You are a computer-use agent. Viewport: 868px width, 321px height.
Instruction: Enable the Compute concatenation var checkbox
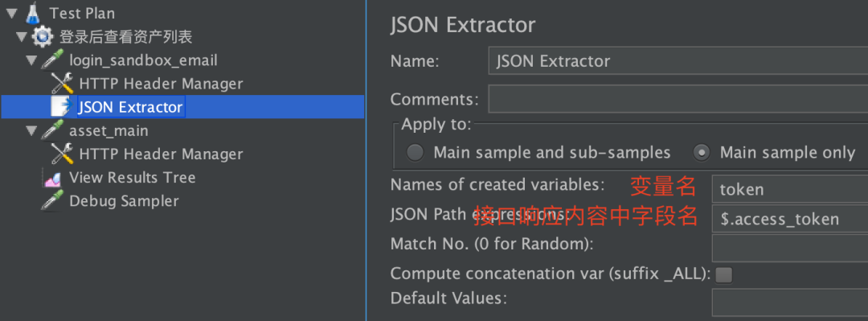(723, 274)
